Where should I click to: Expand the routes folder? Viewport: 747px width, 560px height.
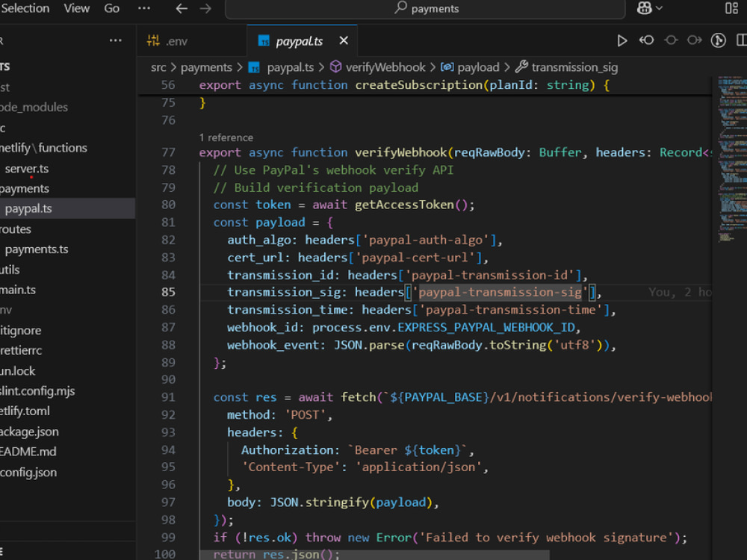coord(16,229)
